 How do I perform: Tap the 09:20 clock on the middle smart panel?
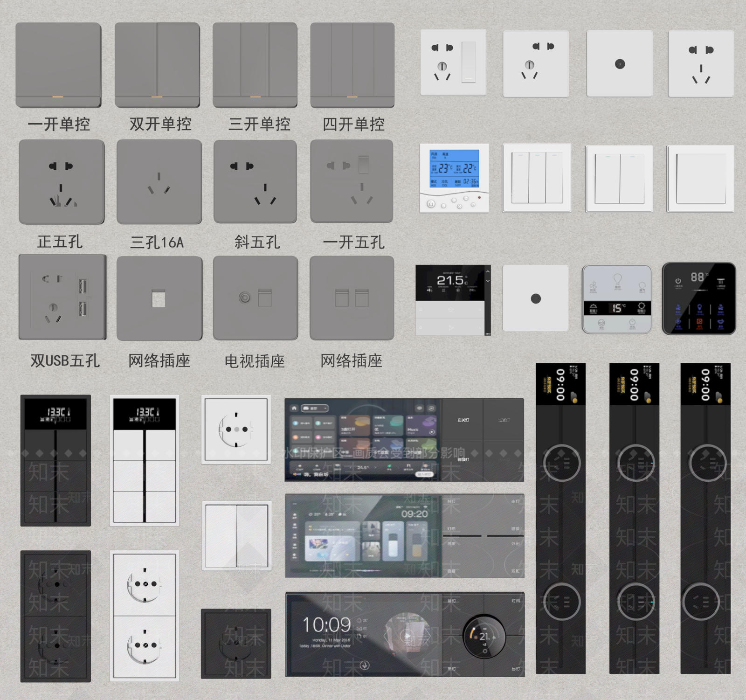tap(414, 514)
